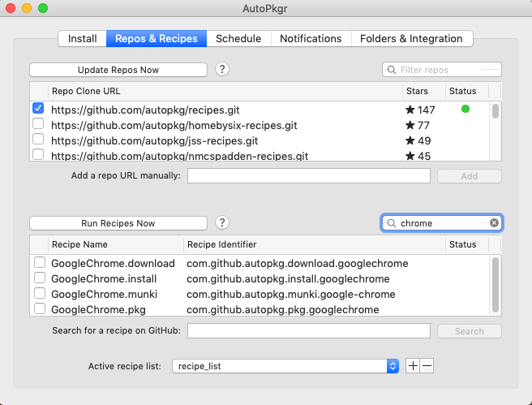This screenshot has width=532, height=405.
Task: Tick the GoogleChrome.munki recipe checkbox
Action: tap(39, 294)
